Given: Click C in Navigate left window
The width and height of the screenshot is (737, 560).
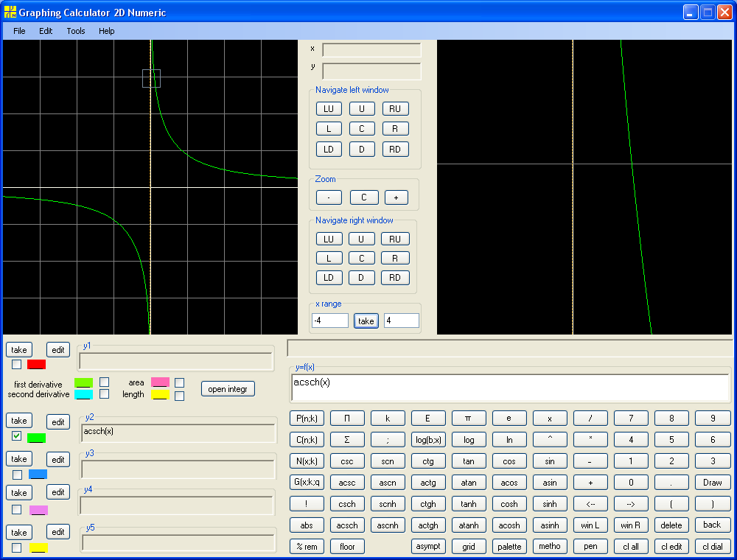Looking at the screenshot, I should (x=362, y=129).
